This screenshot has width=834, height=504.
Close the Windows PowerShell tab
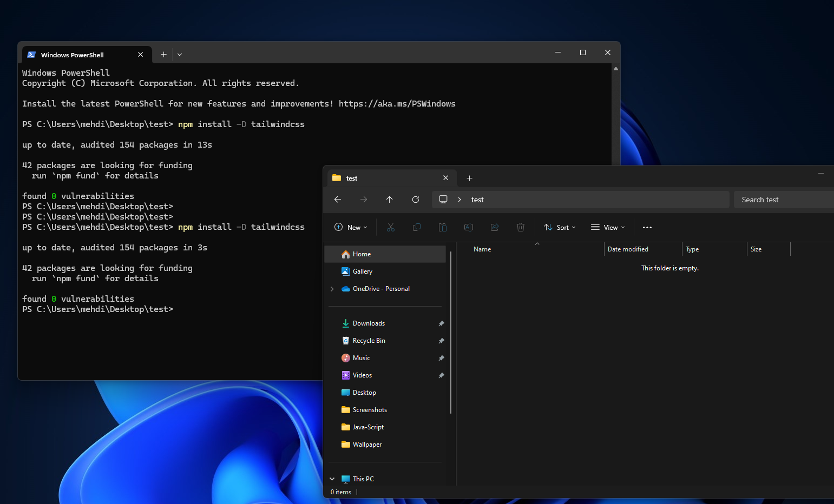(141, 55)
